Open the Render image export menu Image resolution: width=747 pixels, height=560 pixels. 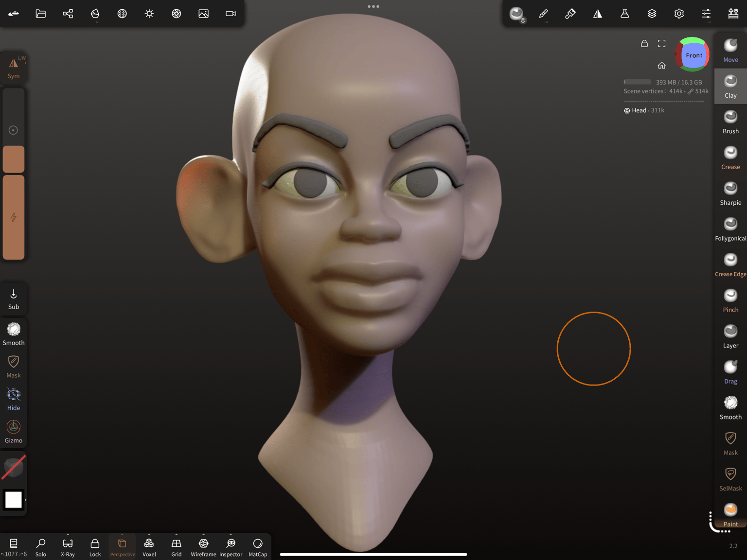pos(204,14)
